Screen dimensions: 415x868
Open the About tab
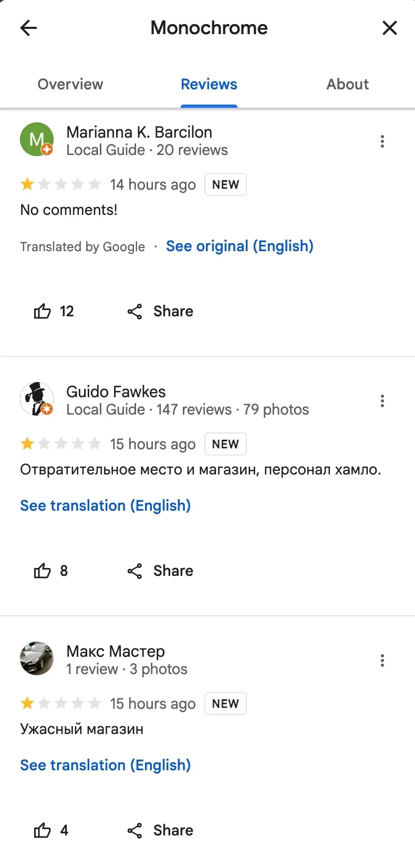click(347, 85)
